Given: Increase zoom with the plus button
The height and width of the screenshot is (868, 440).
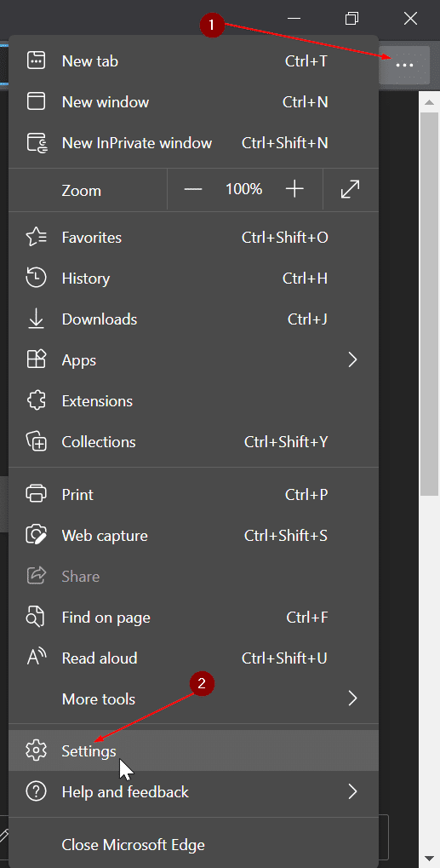Looking at the screenshot, I should [294, 190].
